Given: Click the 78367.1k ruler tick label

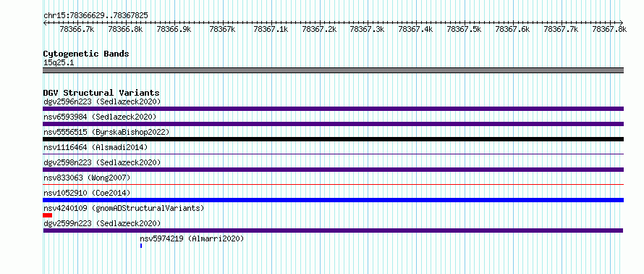Looking at the screenshot, I should point(271,29).
